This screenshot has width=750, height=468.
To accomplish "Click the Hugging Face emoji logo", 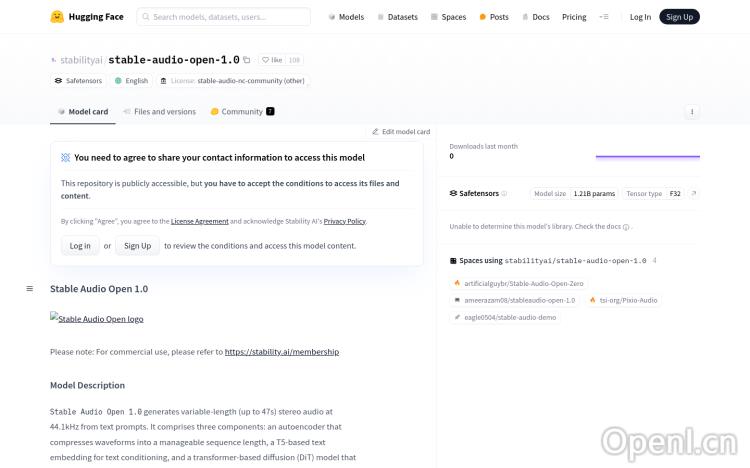I will click(x=57, y=17).
